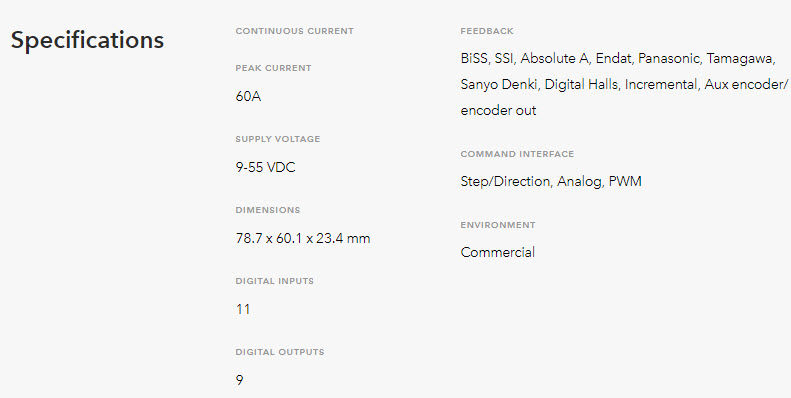791x398 pixels.
Task: Click the Supply Voltage label
Action: [278, 139]
